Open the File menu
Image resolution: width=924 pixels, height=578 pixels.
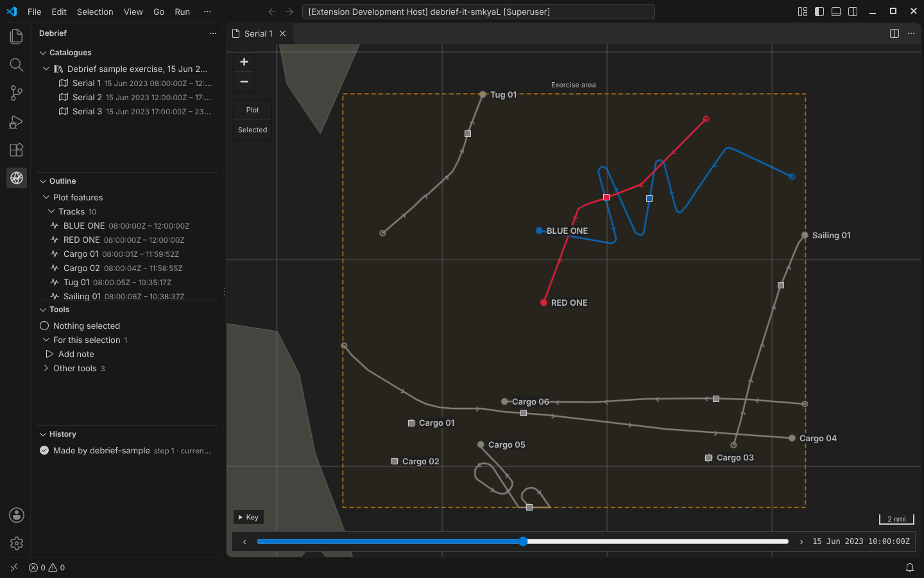pos(35,12)
